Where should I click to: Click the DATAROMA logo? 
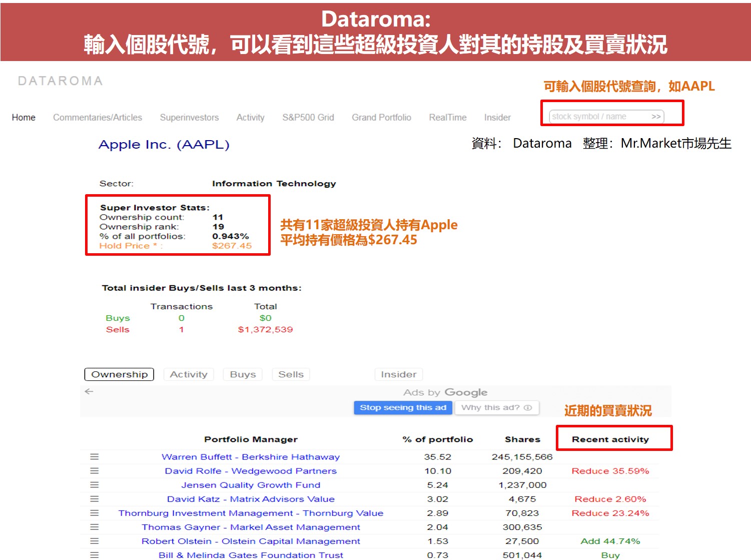[x=60, y=81]
